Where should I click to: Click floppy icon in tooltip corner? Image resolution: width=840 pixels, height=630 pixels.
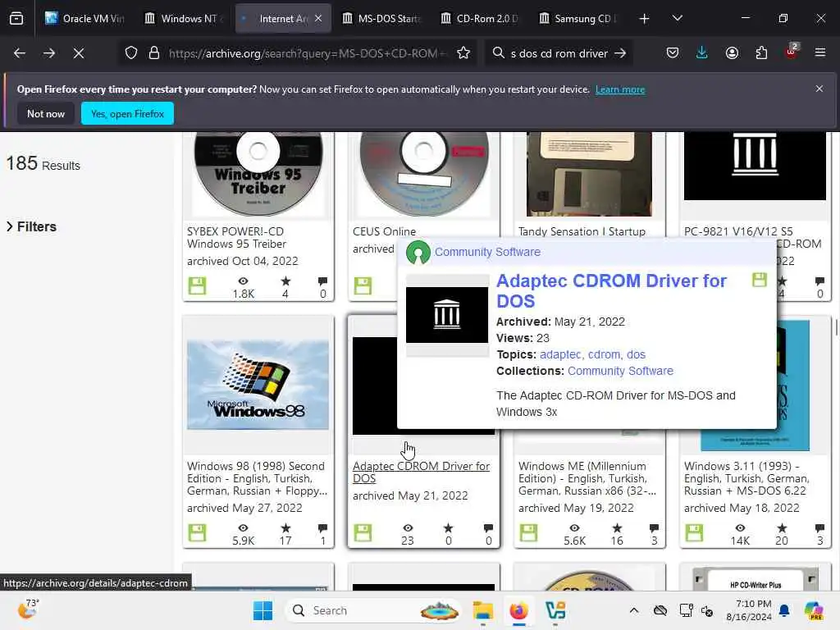(x=760, y=280)
